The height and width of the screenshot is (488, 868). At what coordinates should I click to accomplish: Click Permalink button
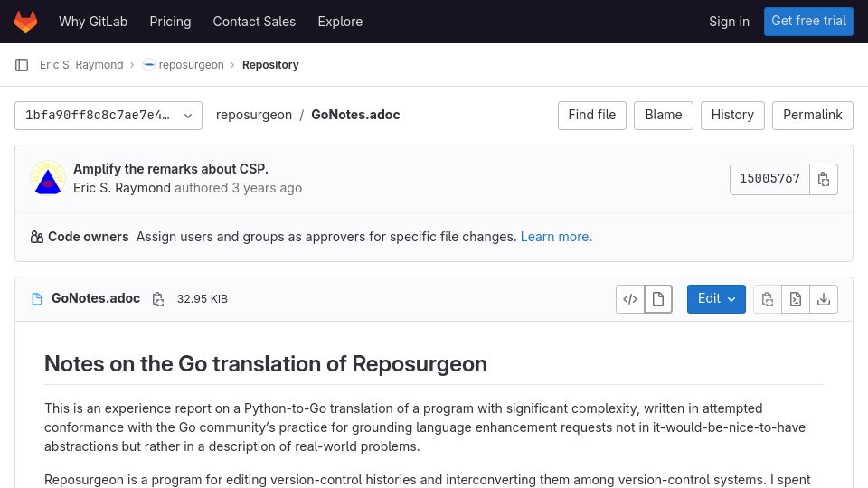pos(813,115)
